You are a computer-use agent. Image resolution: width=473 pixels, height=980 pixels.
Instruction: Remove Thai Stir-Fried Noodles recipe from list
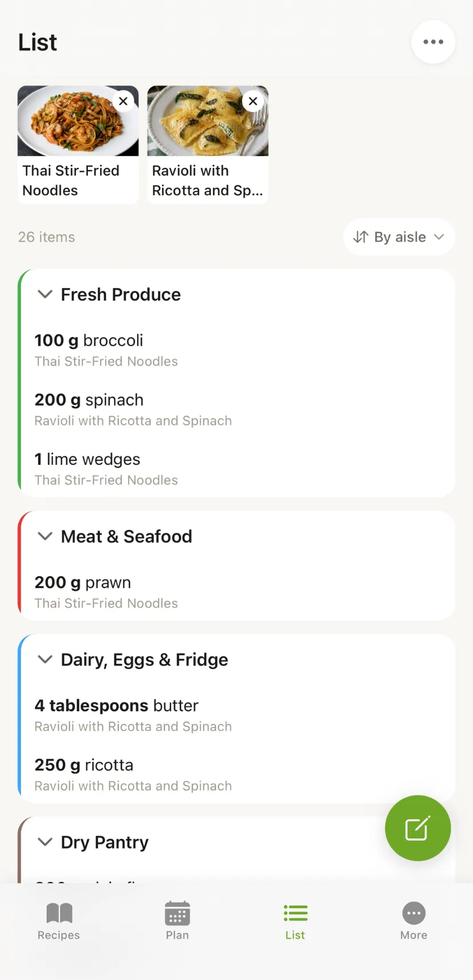tap(123, 101)
